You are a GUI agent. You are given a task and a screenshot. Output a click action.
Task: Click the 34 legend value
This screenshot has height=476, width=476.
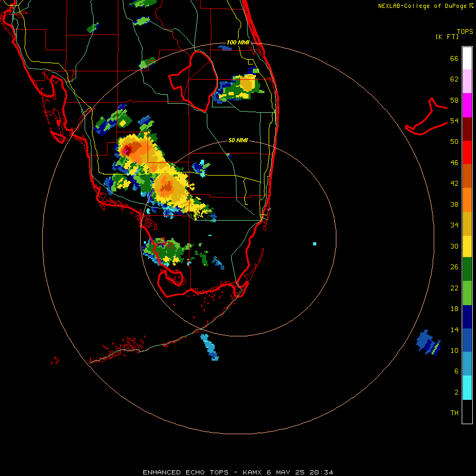454,225
